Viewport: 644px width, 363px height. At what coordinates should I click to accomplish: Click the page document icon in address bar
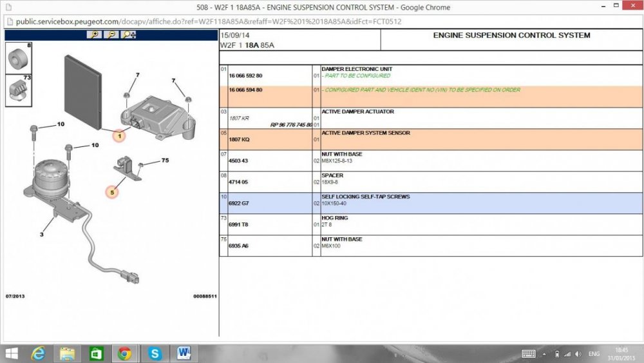point(10,22)
